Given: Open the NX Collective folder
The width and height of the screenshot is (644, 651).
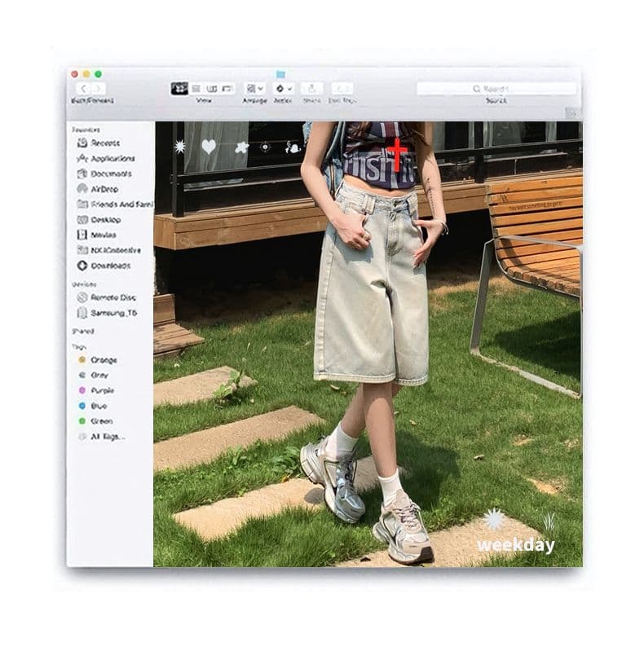Looking at the screenshot, I should click(x=109, y=250).
